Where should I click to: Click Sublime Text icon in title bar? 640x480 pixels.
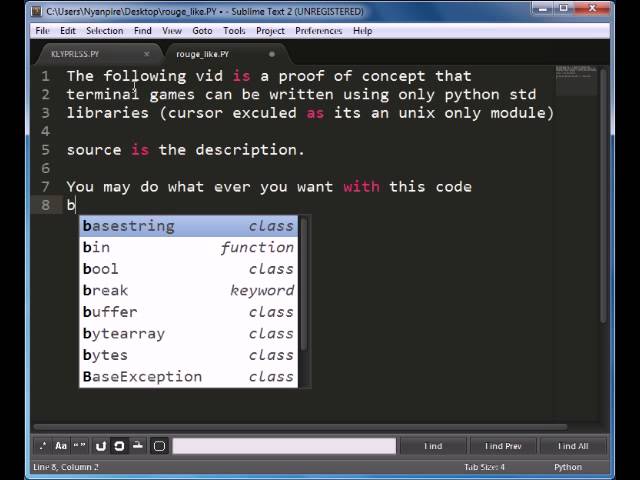pos(37,11)
